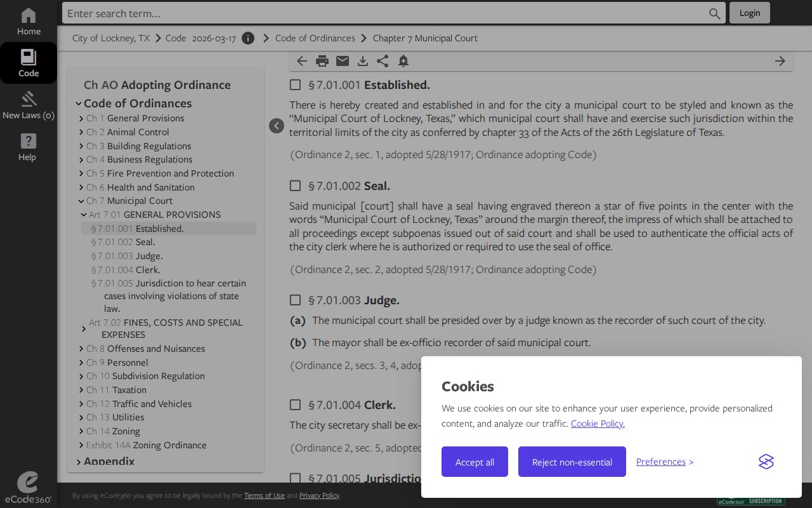Click the §7.01.002 Seal heading
Viewport: 812px width, 508px height.
(349, 185)
